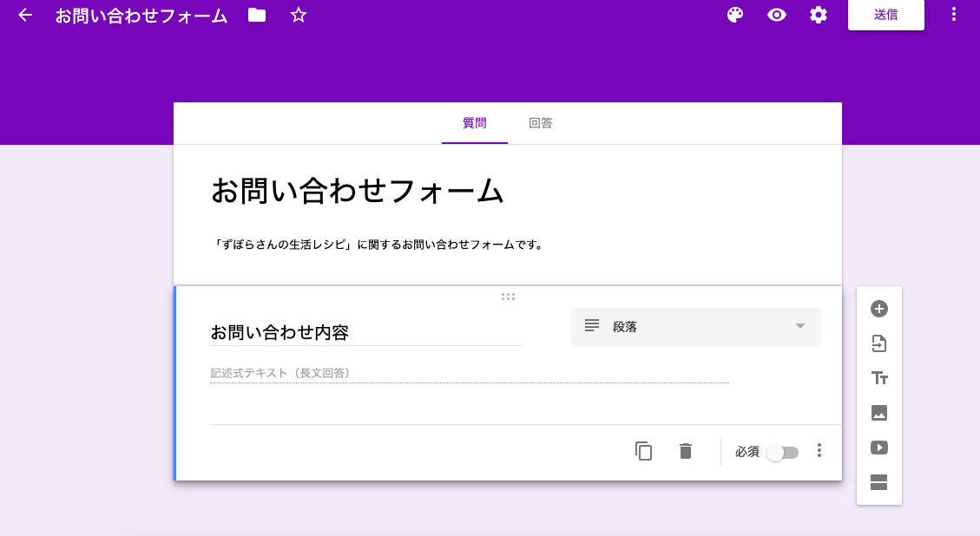Open the 段落 question type dropdown
Screen dimensions: 980x536
point(695,327)
